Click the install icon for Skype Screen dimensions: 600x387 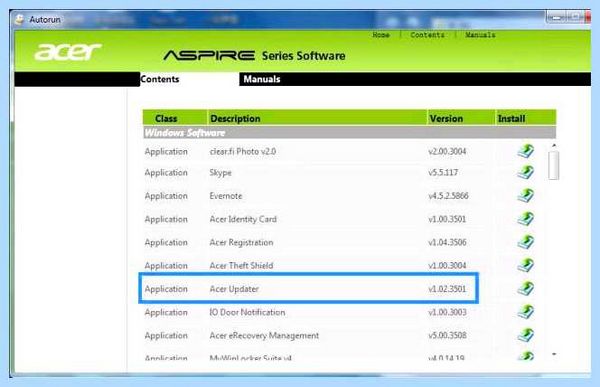pos(526,172)
